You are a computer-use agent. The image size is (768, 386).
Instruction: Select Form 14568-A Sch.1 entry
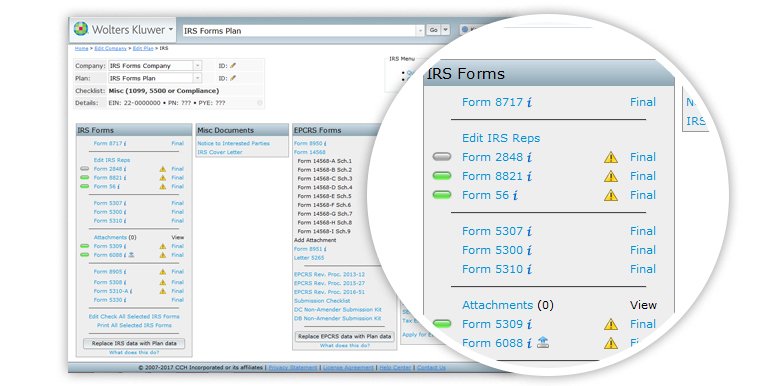(325, 161)
